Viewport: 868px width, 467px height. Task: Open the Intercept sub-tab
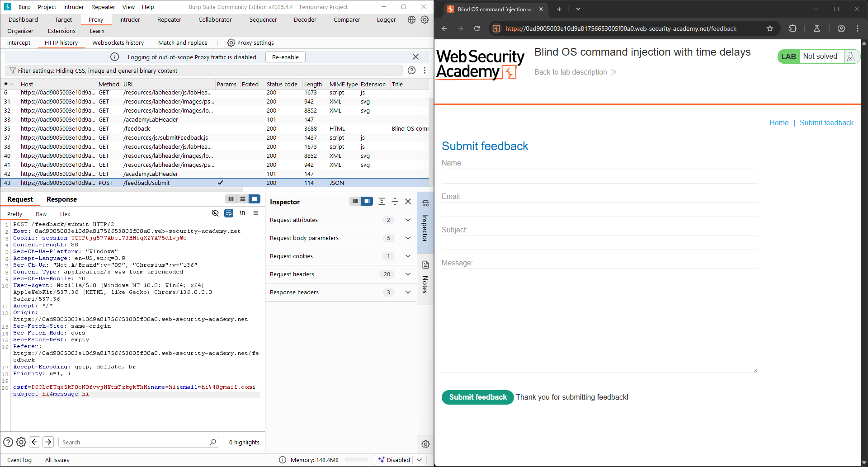point(19,42)
